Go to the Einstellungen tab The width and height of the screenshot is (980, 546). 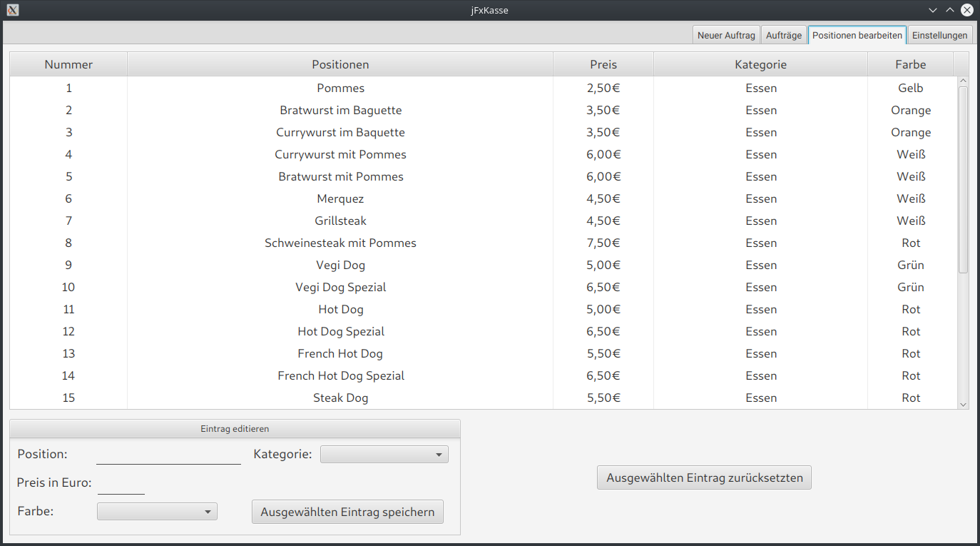click(x=939, y=35)
